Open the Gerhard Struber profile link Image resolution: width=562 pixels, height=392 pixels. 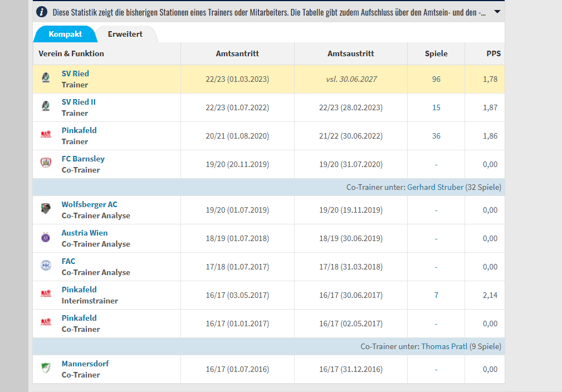click(x=435, y=187)
